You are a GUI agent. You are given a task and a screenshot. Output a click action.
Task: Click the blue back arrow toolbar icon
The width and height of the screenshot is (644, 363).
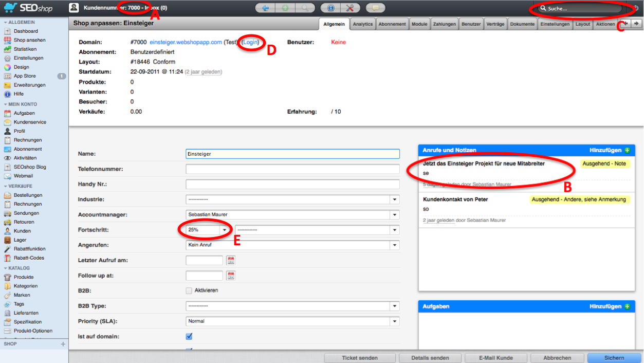pos(265,8)
